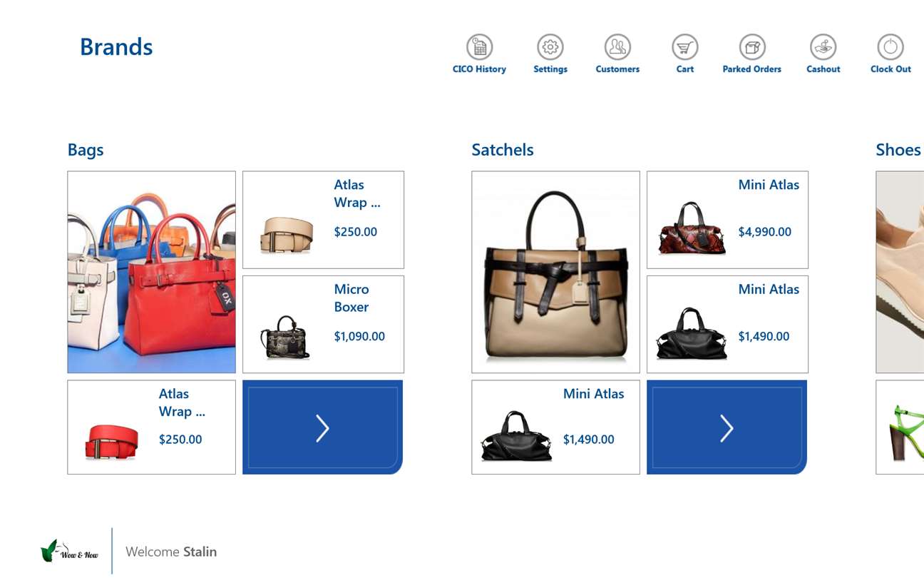The width and height of the screenshot is (924, 578).
Task: Open the Bags category heading
Action: 86,150
